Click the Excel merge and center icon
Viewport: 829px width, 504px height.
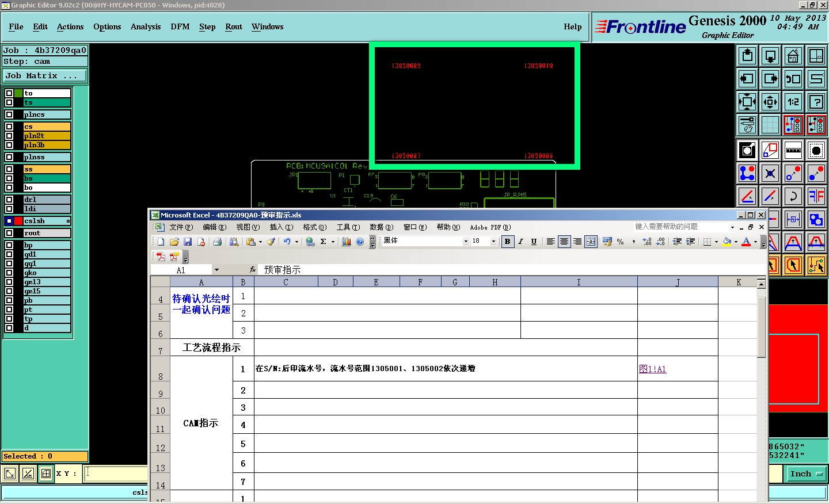(591, 242)
